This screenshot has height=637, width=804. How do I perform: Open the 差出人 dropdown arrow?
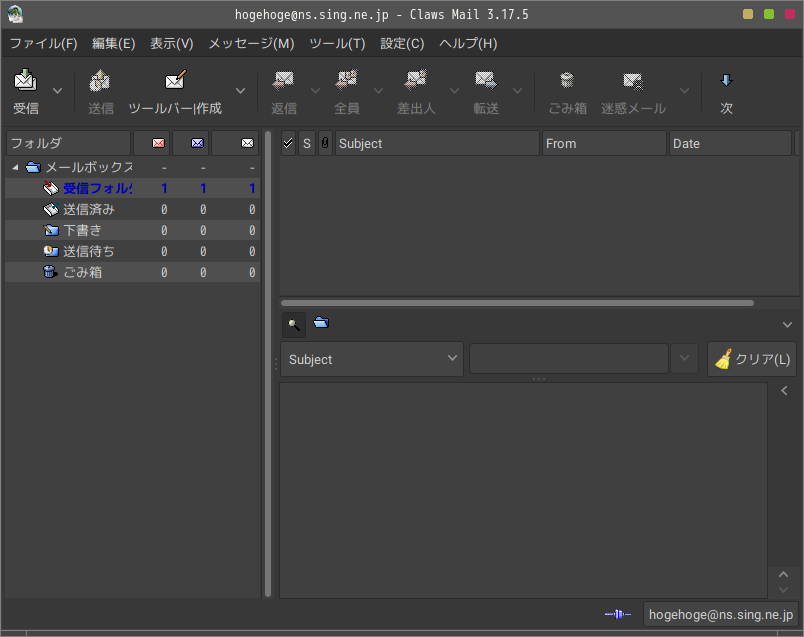pos(454,91)
